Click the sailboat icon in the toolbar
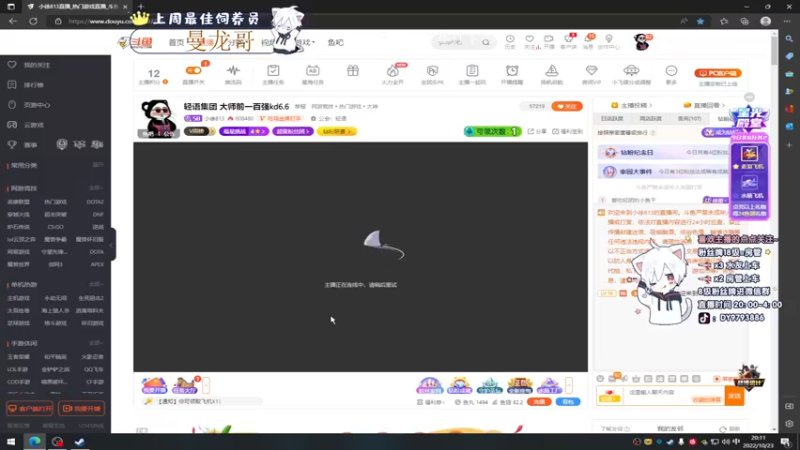The height and width of the screenshot is (450, 800). [x=552, y=70]
